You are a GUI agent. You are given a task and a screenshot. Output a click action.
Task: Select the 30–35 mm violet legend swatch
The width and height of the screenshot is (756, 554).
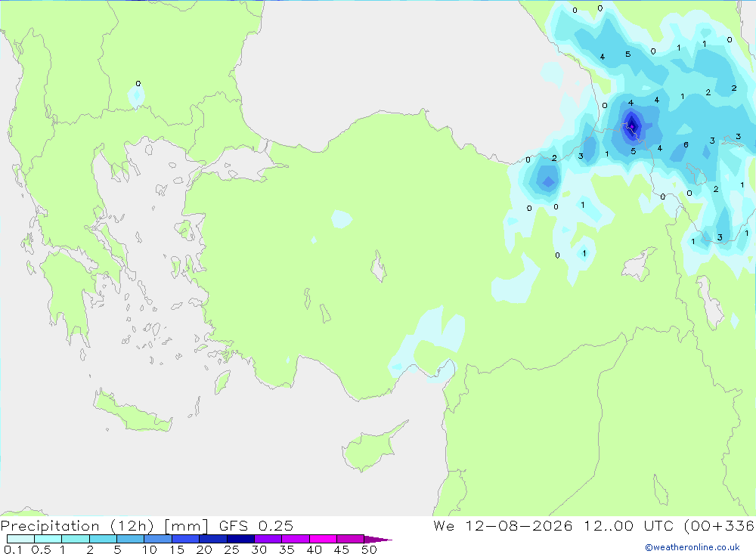point(268,539)
